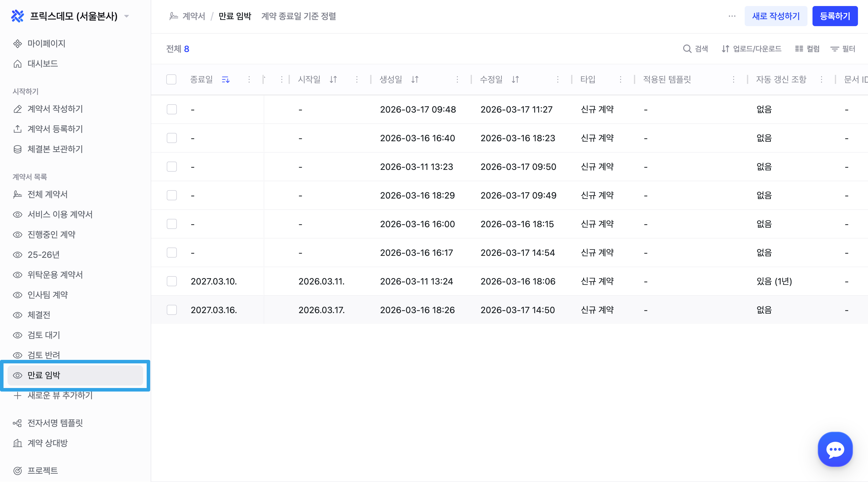Open the 필터 filter icon
868x482 pixels.
pos(834,49)
